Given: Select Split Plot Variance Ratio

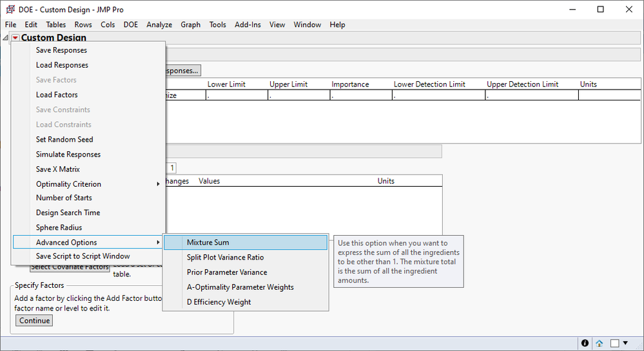Looking at the screenshot, I should point(246,258).
